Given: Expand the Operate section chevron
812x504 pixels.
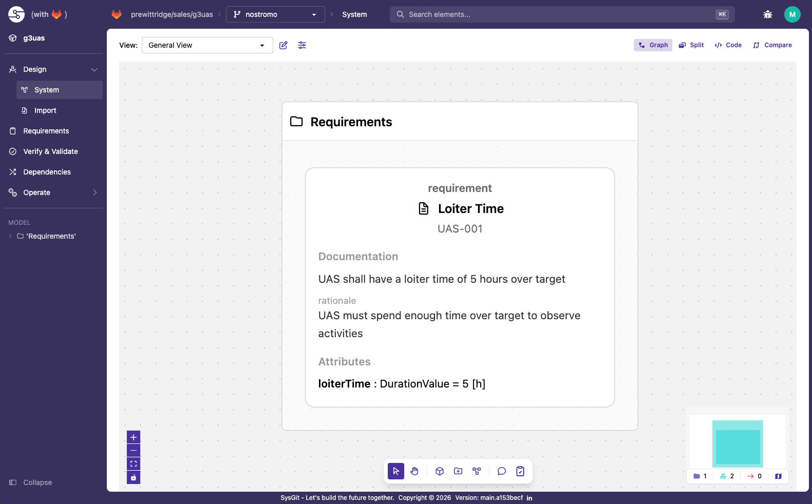Looking at the screenshot, I should [x=95, y=192].
